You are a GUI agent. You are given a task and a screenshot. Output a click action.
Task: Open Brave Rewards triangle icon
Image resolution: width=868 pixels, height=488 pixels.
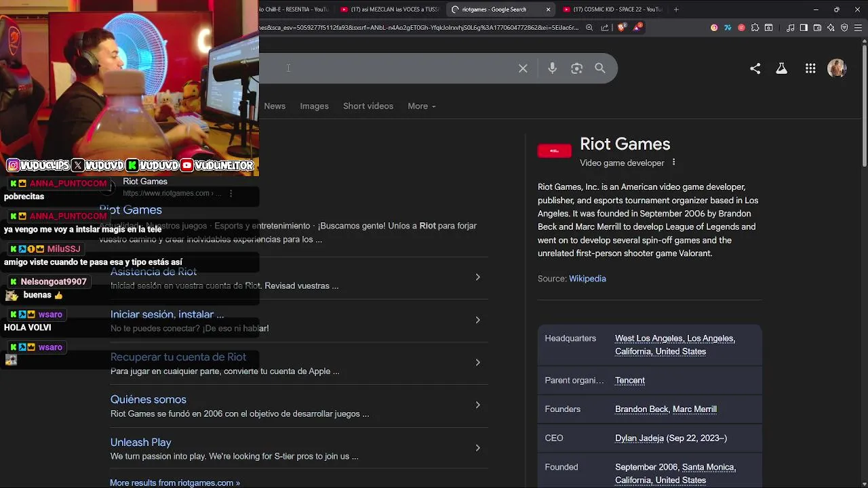coord(637,28)
